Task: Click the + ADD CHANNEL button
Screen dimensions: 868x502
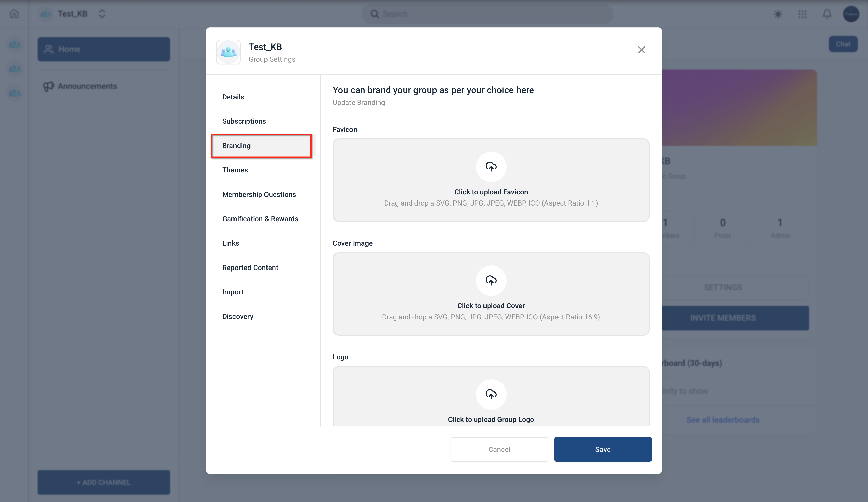Action: [104, 482]
